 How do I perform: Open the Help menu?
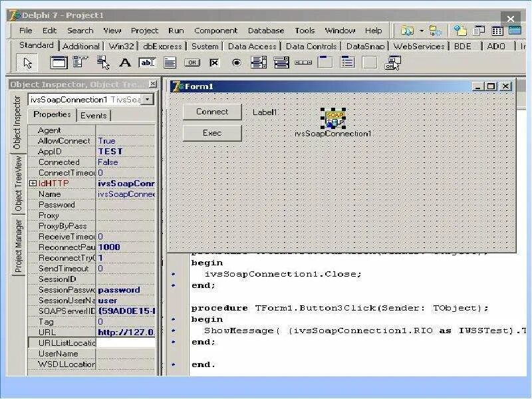pyautogui.click(x=374, y=31)
